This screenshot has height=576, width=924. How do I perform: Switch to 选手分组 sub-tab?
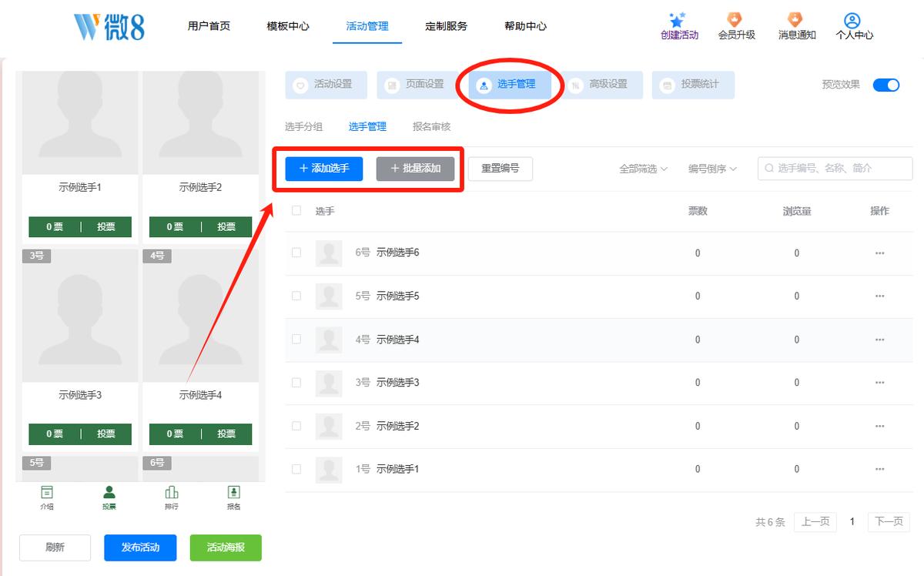[303, 127]
